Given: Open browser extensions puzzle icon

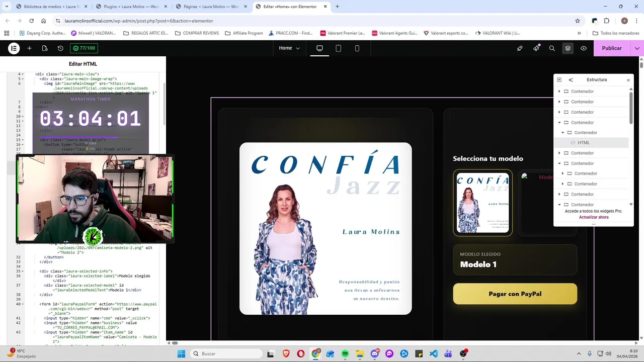Looking at the screenshot, I should [606, 21].
